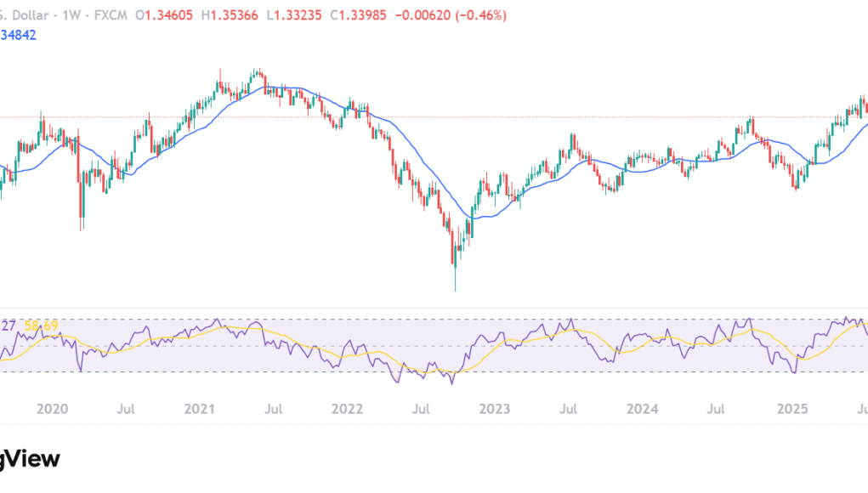Select the yellow RSI smoothing value 58.69
Screen dimensions: 868x493
[40, 325]
